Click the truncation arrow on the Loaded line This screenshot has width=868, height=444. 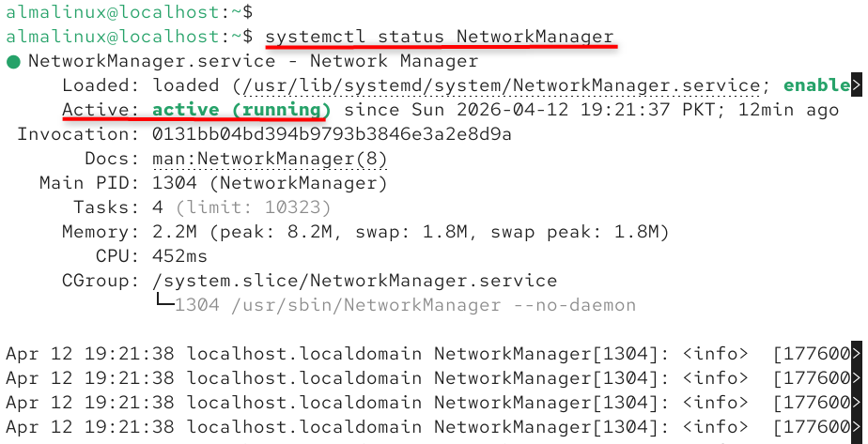(x=857, y=85)
